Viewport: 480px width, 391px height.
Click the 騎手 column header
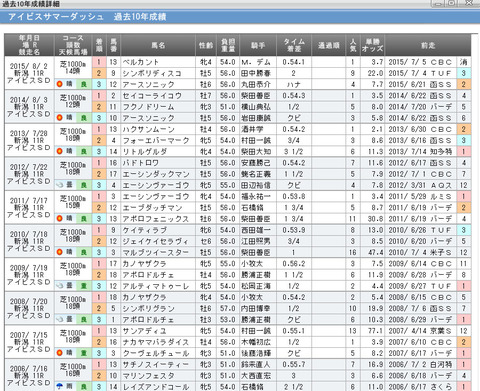(258, 45)
